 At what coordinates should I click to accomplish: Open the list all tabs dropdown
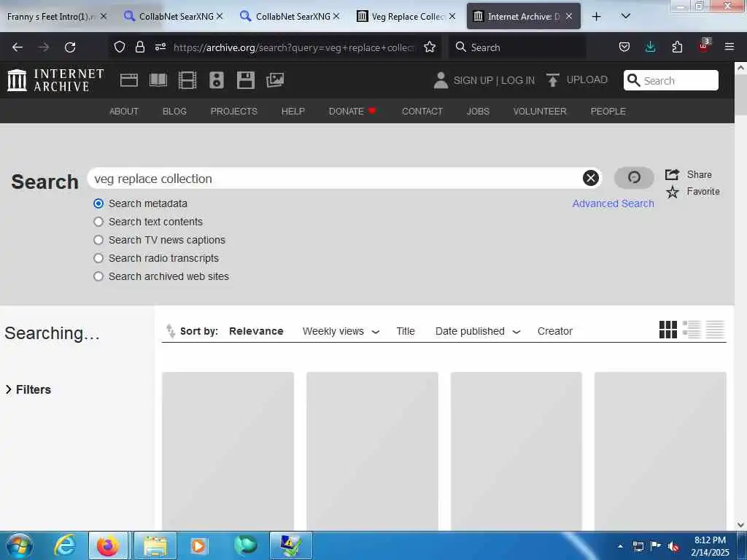(626, 16)
